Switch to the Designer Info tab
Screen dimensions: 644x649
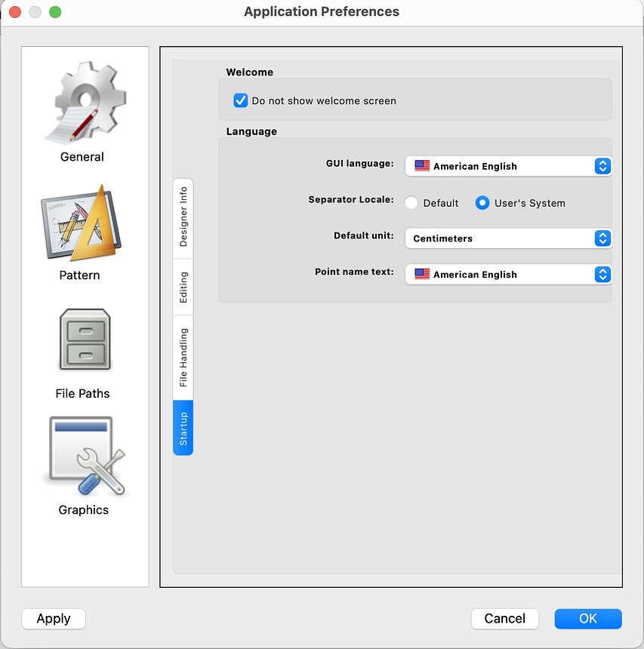[x=183, y=217]
